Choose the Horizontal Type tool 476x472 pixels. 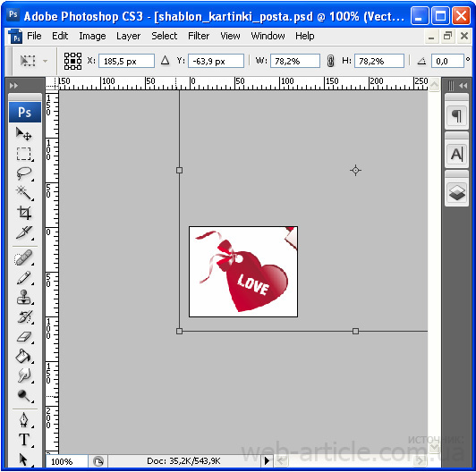coord(23,440)
